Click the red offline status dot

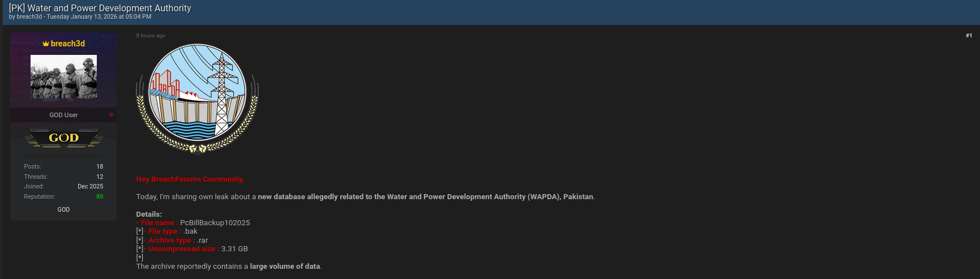[111, 115]
